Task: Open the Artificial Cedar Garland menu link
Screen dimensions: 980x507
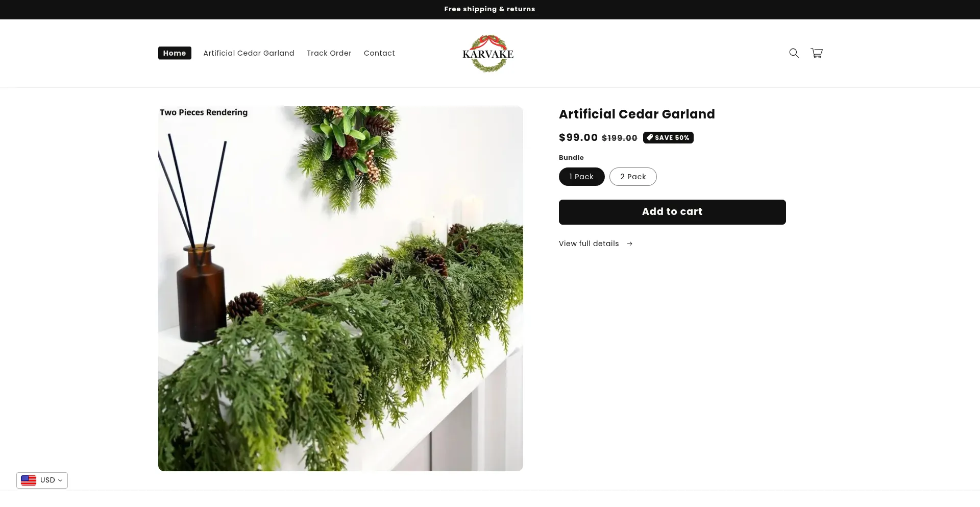Action: tap(249, 53)
